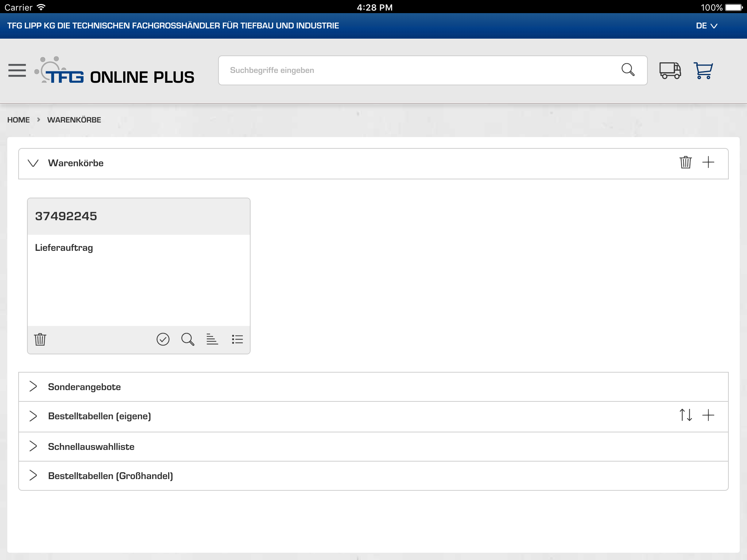This screenshot has height=560, width=747.
Task: Delete all baskets via Warenkörbe trash icon
Action: click(685, 162)
